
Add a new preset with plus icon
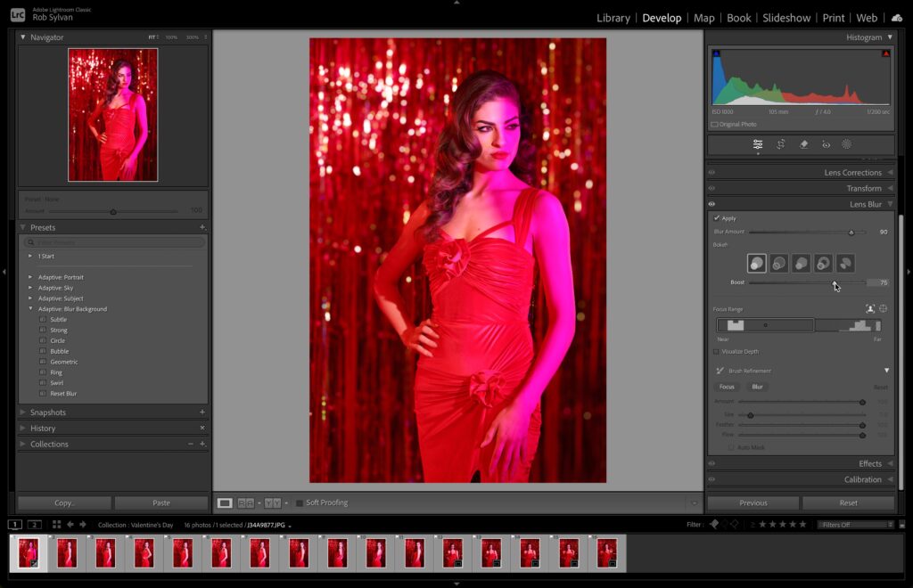point(202,227)
